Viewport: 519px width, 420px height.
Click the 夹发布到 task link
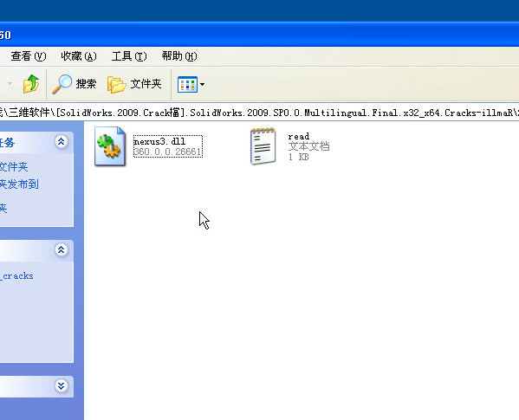pos(19,184)
